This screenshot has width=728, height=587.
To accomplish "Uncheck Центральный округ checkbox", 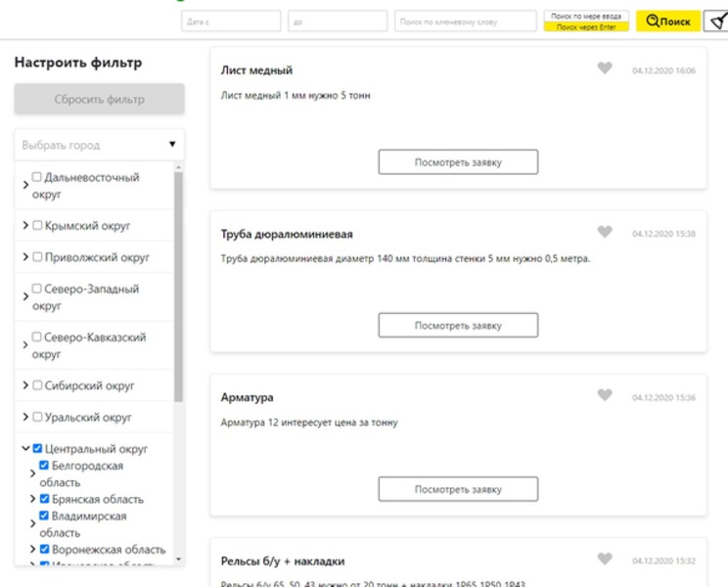I will point(37,448).
